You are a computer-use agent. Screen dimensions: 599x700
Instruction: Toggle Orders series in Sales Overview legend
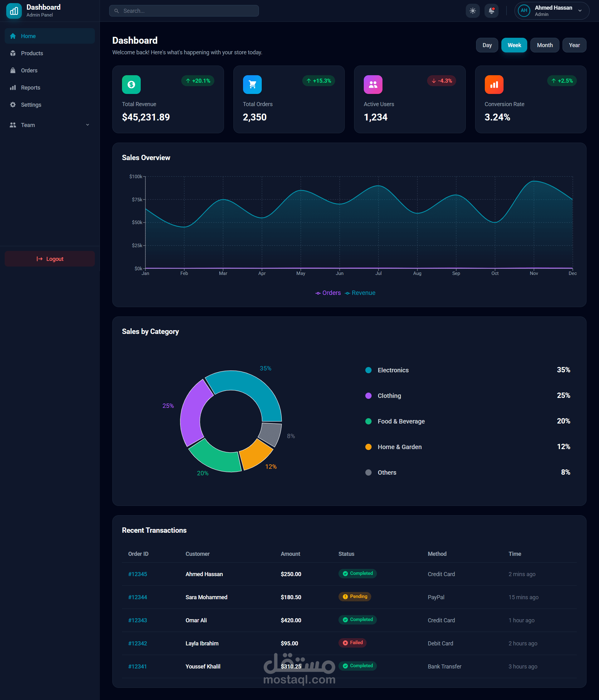click(327, 293)
